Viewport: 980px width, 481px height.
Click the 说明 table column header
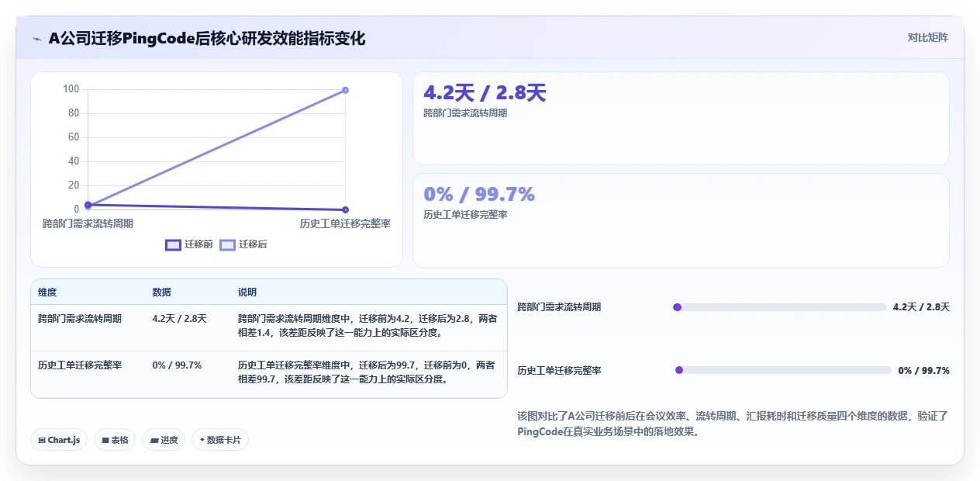pos(247,292)
